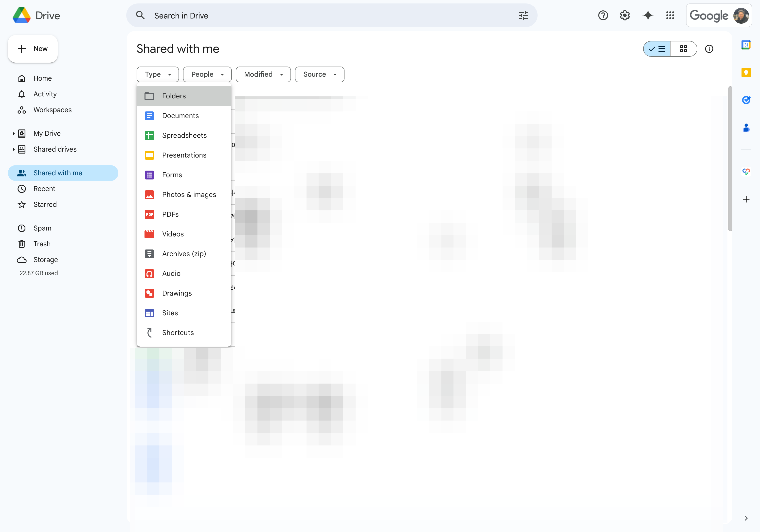Open Google Calendar side panel icon

click(x=746, y=45)
